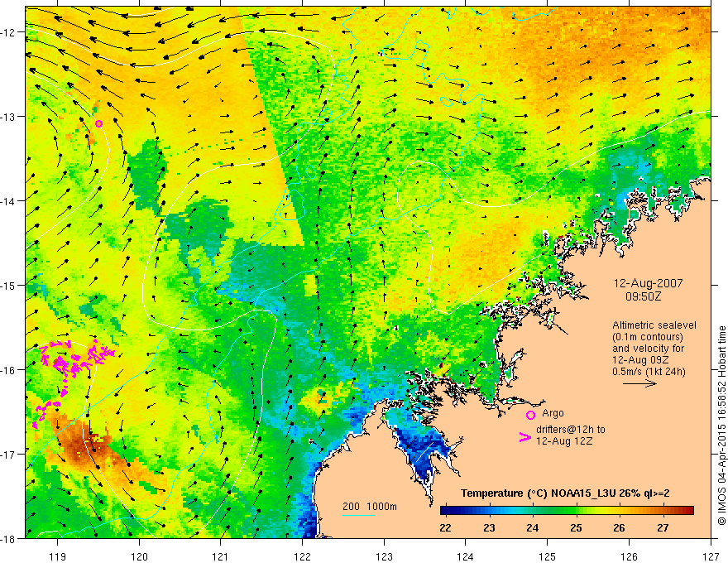Click latitude axis label -14
The width and height of the screenshot is (728, 563).
tap(8, 200)
